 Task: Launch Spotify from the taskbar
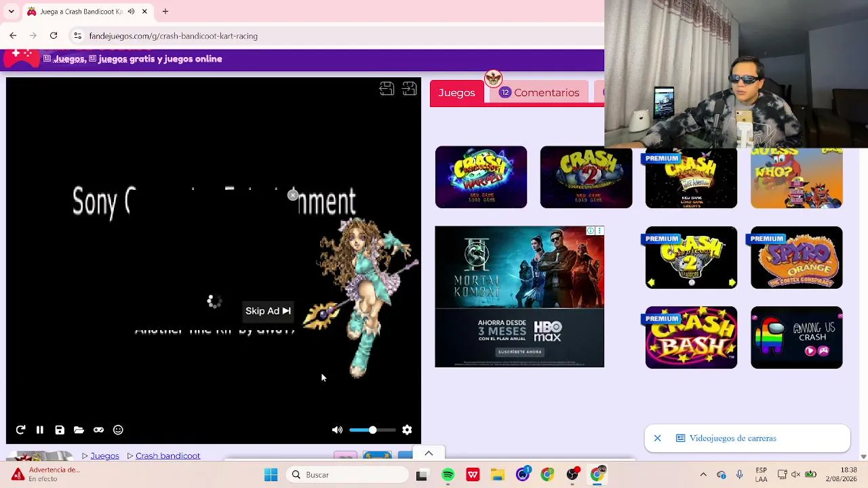point(448,475)
